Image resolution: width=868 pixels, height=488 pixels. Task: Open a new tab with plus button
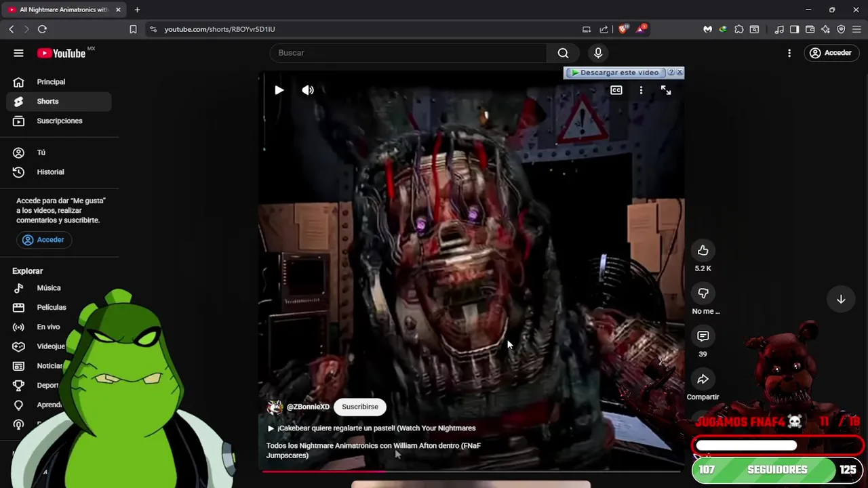[137, 9]
